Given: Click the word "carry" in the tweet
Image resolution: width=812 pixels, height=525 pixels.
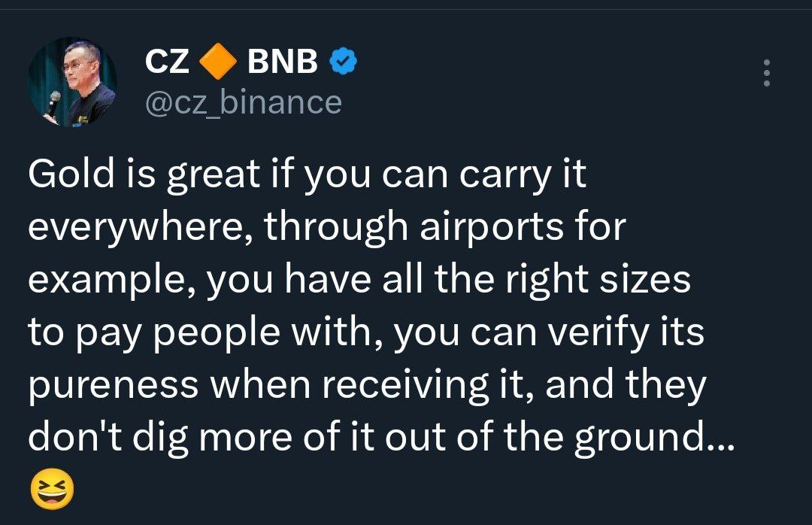Looking at the screenshot, I should [505, 176].
